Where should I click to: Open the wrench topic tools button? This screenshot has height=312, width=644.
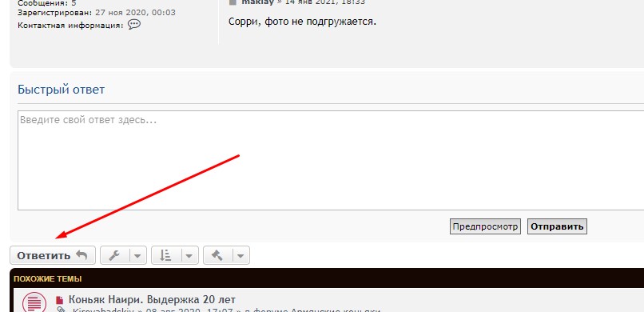click(x=114, y=255)
